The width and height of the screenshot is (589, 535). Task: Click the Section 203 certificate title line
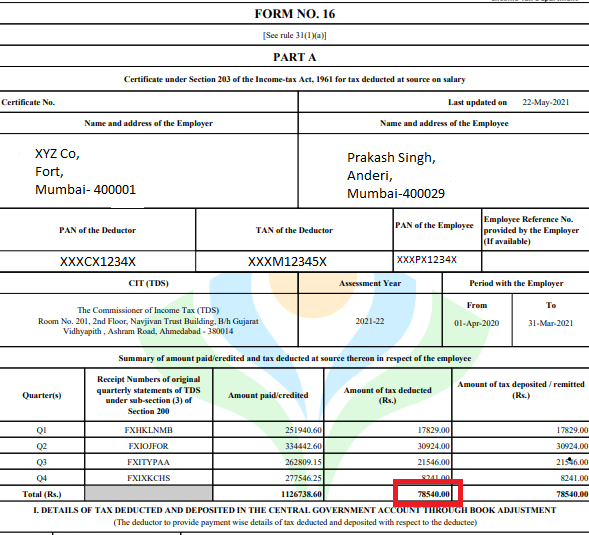pyautogui.click(x=294, y=79)
